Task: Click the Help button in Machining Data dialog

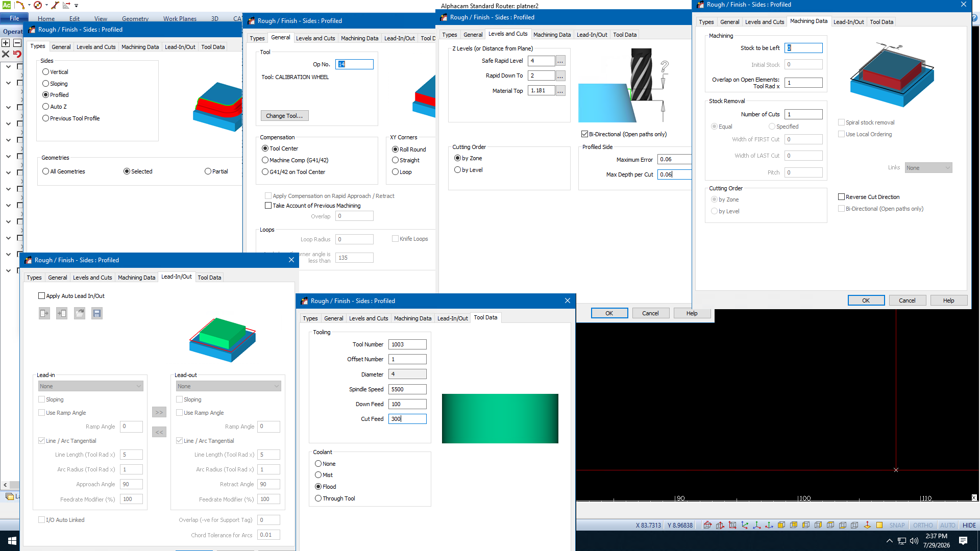Action: 948,300
